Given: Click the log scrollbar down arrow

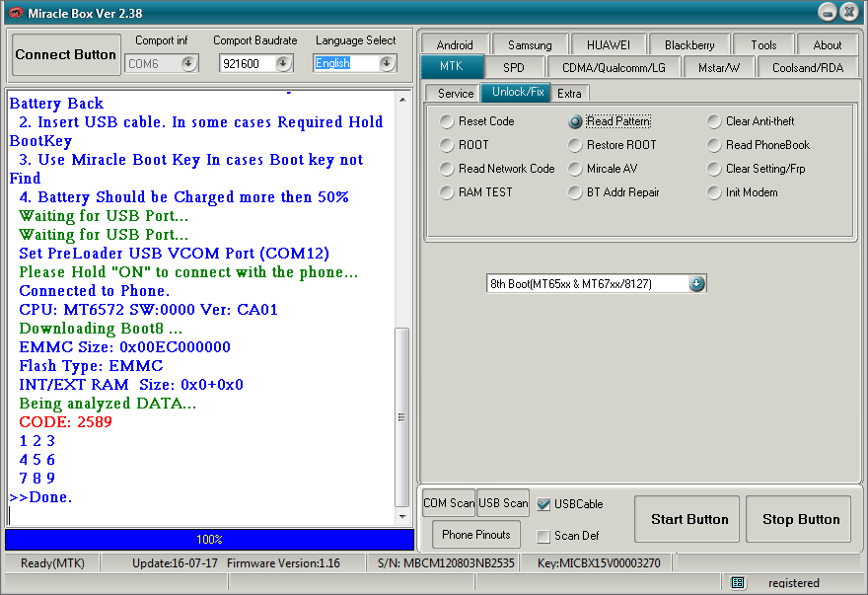Looking at the screenshot, I should tap(402, 517).
